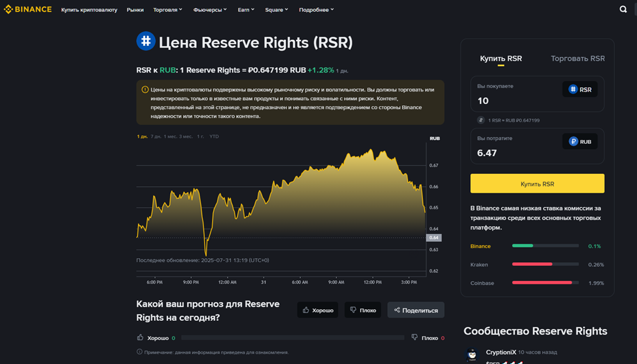Vote Плохо for today's forecast

coord(363,310)
